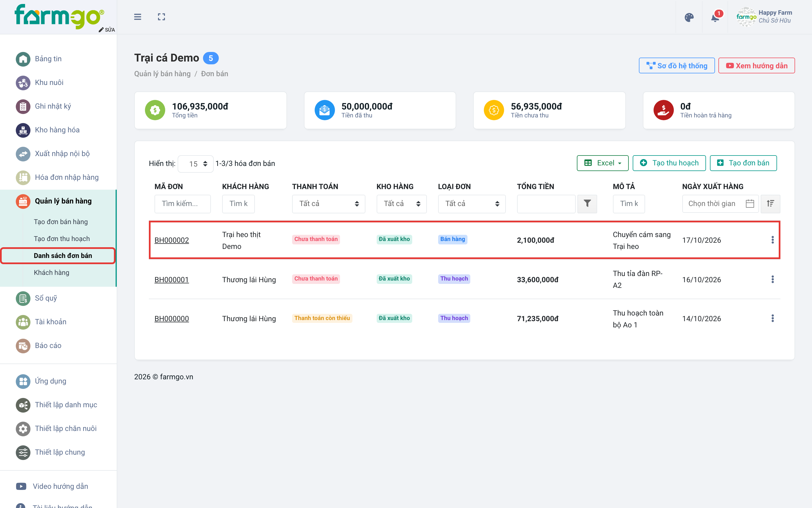Change the rows-per-page selector showing 15
Image resolution: width=812 pixels, height=508 pixels.
(x=195, y=164)
